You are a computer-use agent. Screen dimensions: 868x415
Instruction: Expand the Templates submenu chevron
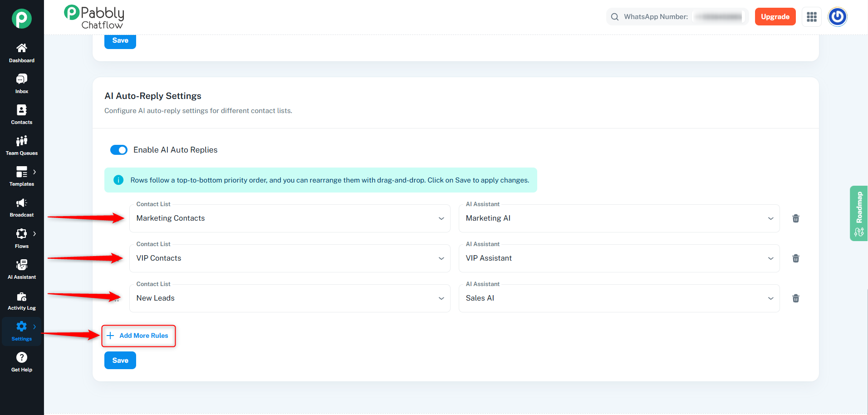coord(34,172)
